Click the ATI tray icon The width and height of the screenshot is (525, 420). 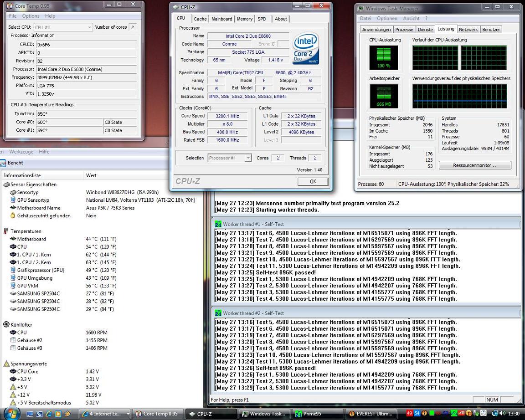click(461, 413)
